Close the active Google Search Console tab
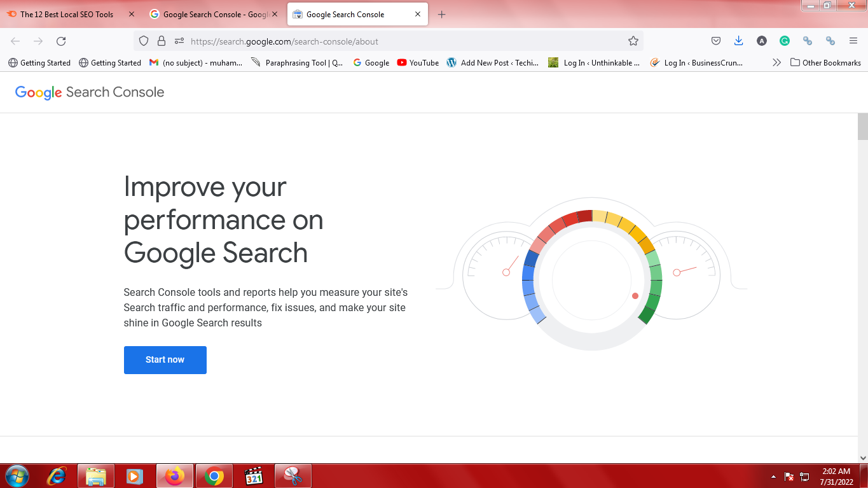 pyautogui.click(x=418, y=14)
